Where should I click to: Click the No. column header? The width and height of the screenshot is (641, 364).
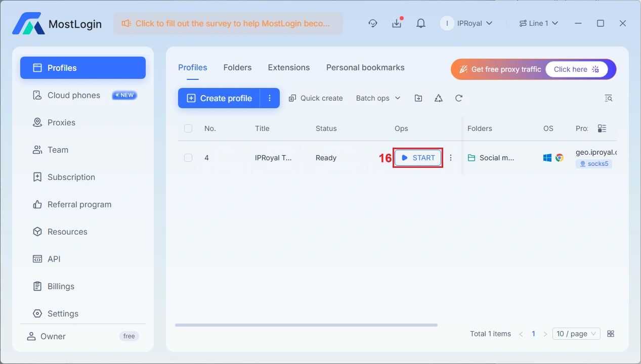[210, 128]
